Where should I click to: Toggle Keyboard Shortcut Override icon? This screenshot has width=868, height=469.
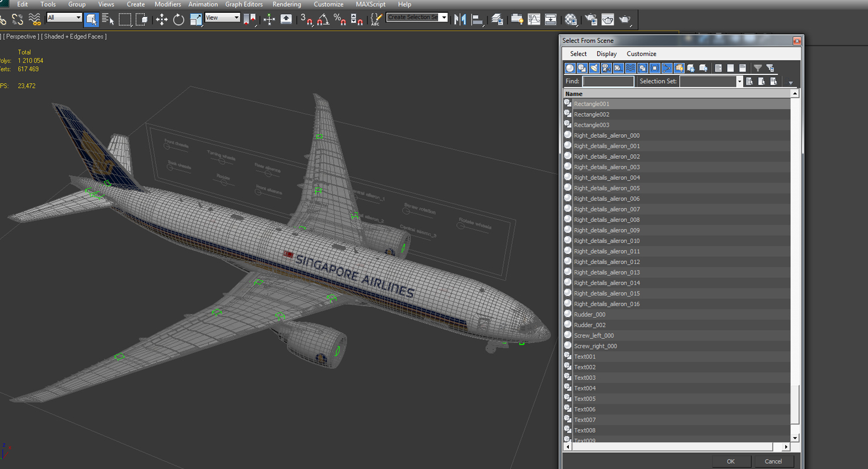(x=286, y=19)
